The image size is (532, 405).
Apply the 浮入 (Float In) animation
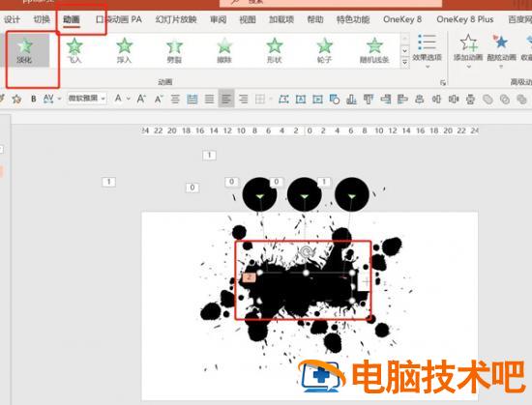(x=124, y=50)
